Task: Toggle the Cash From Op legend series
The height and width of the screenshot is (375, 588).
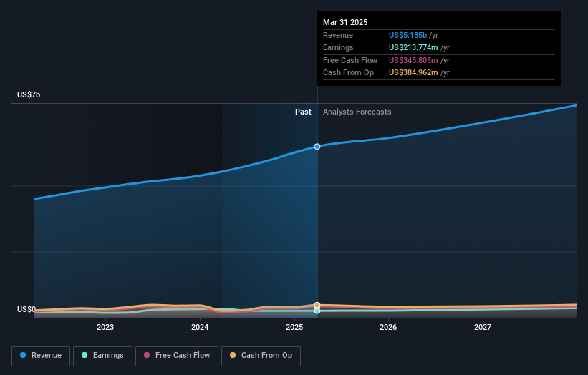Action: [x=261, y=356]
